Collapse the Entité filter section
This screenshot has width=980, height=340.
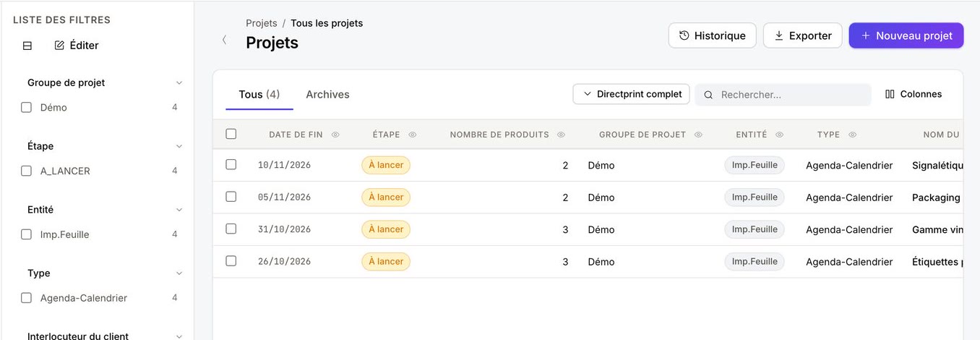click(x=179, y=210)
